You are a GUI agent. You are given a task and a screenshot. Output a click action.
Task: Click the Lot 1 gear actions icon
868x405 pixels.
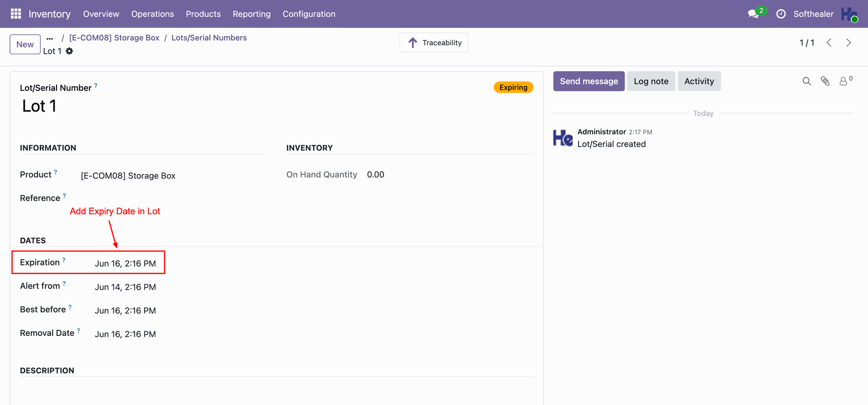tap(69, 51)
